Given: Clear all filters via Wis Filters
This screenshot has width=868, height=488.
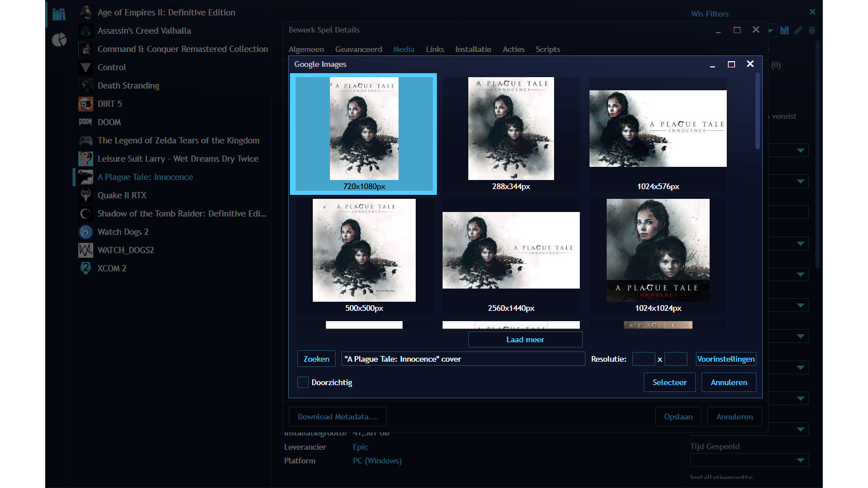Looking at the screenshot, I should pyautogui.click(x=710, y=14).
